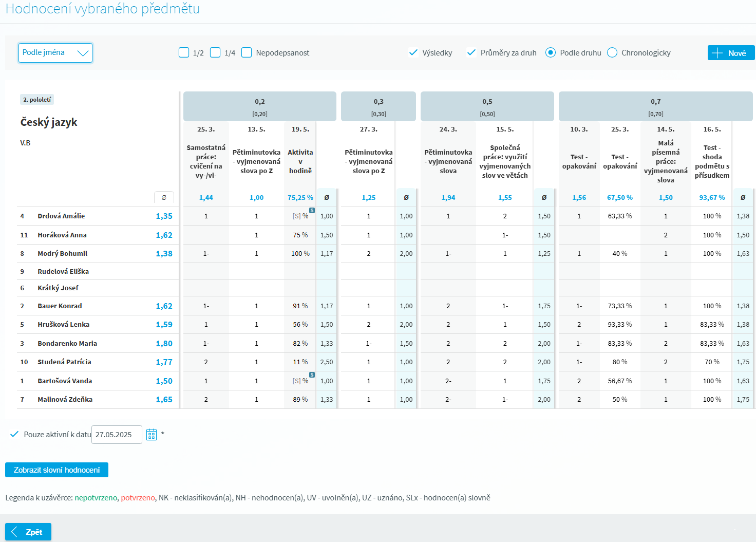Screen dimensions: 756x542
Task: Uncheck the Výsledky option
Action: point(413,52)
